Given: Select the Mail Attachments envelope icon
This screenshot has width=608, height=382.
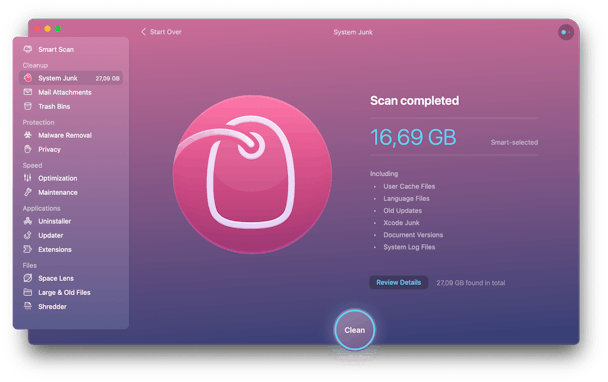Looking at the screenshot, I should coord(28,92).
